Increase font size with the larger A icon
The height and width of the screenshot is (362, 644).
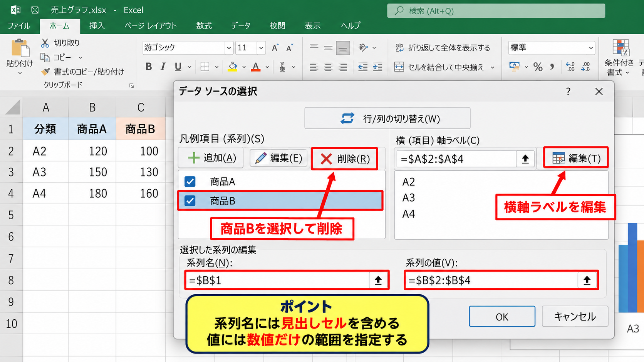[x=275, y=48]
